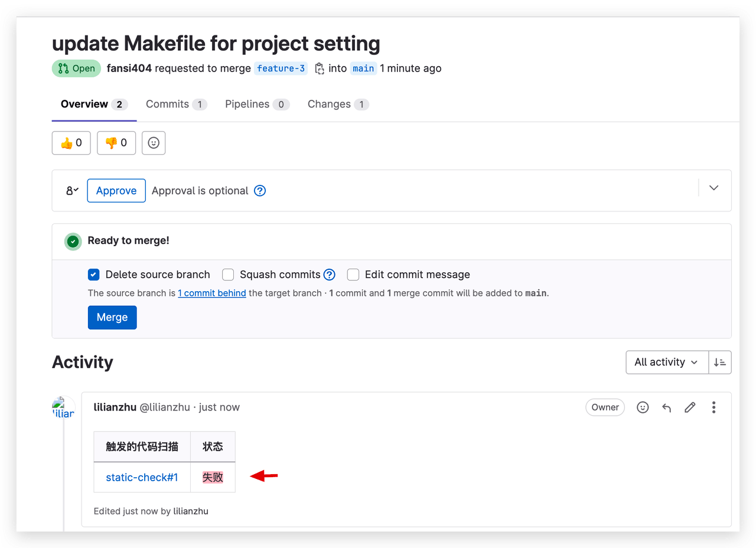Add emoji reaction to lilianzhu comment

(x=643, y=407)
